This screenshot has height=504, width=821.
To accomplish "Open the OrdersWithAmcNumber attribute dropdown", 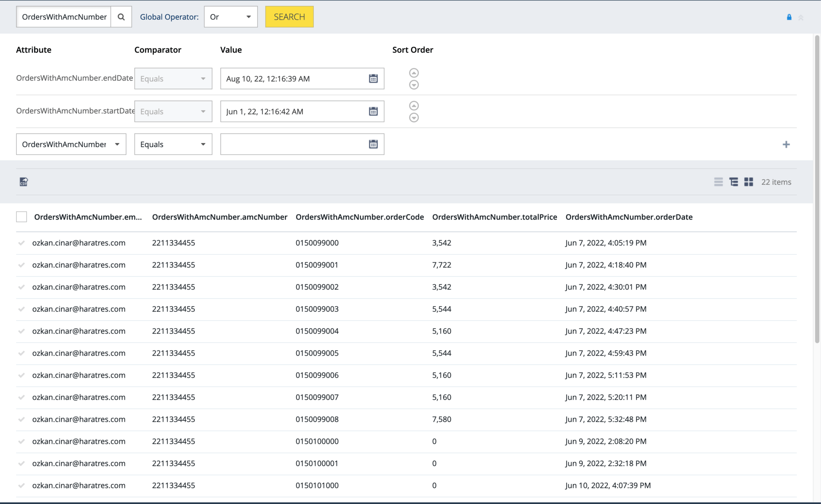I will (71, 144).
